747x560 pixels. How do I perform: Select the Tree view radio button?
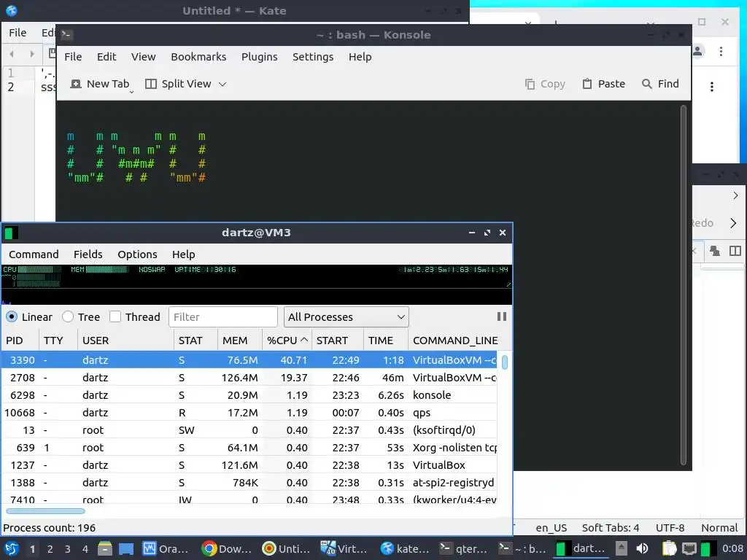68,316
